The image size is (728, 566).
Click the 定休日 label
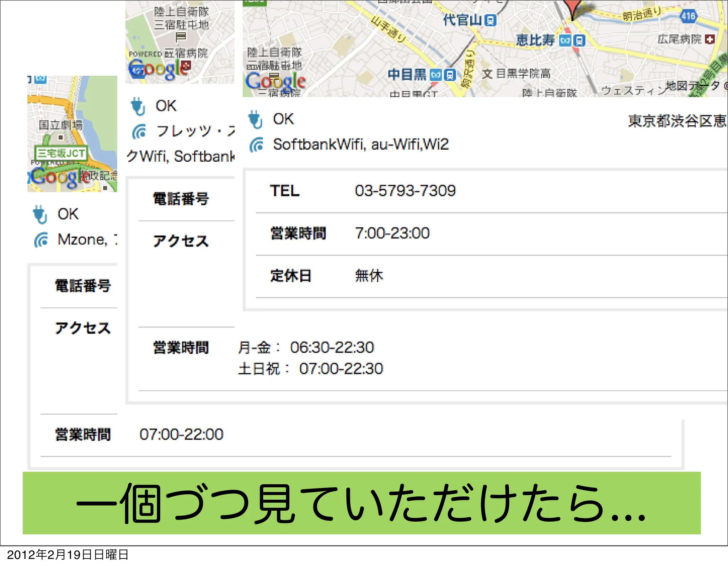click(291, 276)
